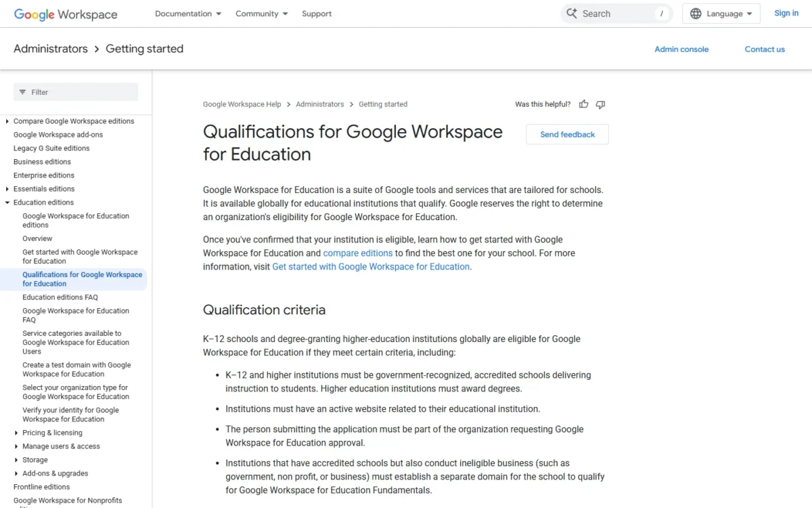The height and width of the screenshot is (508, 812).
Task: Open the Get started with Google Workspace for Education item in the sidebar
Action: (80, 257)
